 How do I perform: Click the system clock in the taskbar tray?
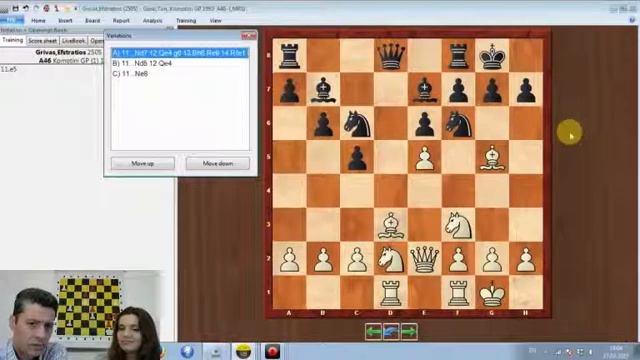coord(616,352)
